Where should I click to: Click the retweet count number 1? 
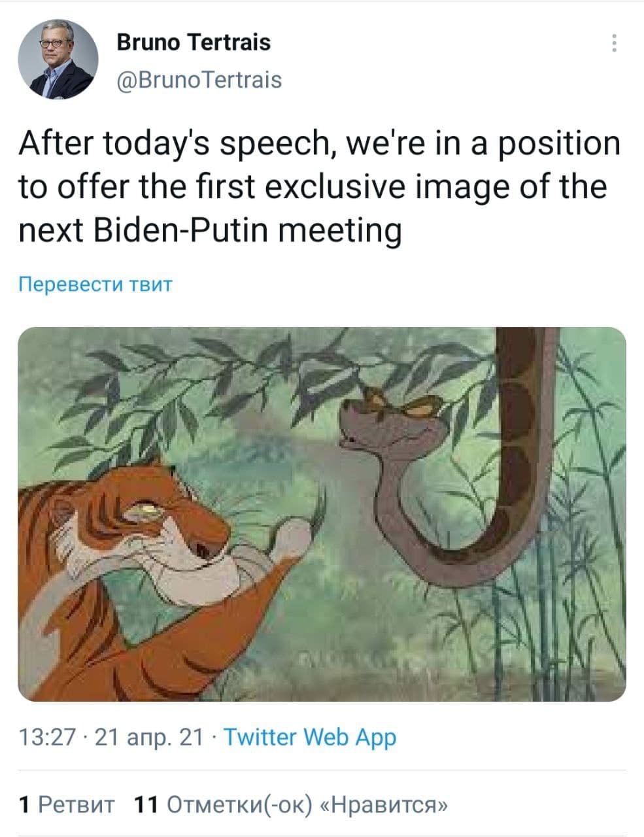pos(25,804)
